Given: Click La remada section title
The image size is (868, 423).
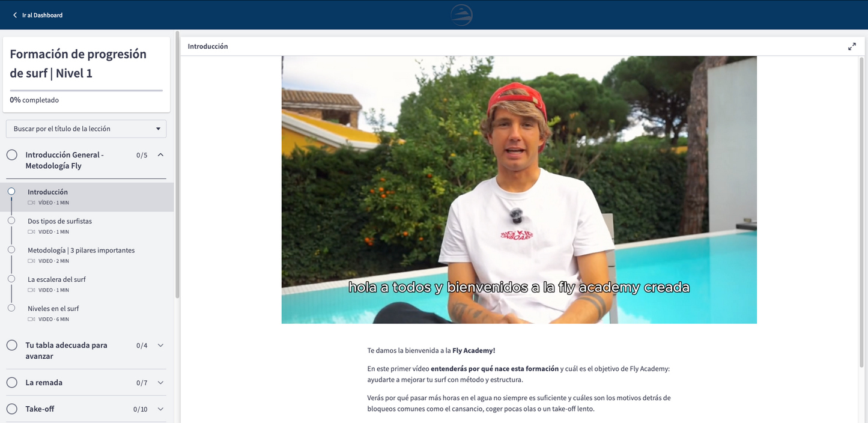Looking at the screenshot, I should tap(44, 383).
